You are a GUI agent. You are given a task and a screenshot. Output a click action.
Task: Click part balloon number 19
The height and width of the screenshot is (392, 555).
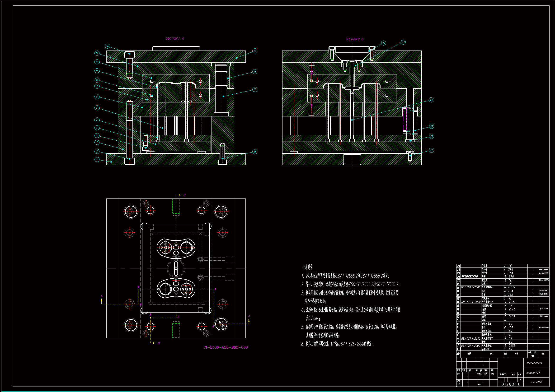[x=431, y=150]
